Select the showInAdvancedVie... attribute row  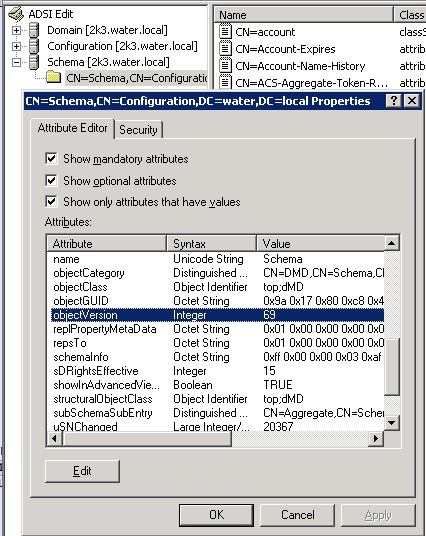(217, 385)
